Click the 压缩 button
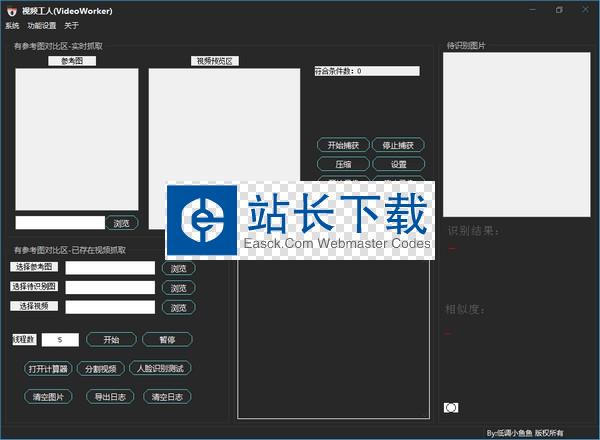600x440 pixels. tap(343, 164)
